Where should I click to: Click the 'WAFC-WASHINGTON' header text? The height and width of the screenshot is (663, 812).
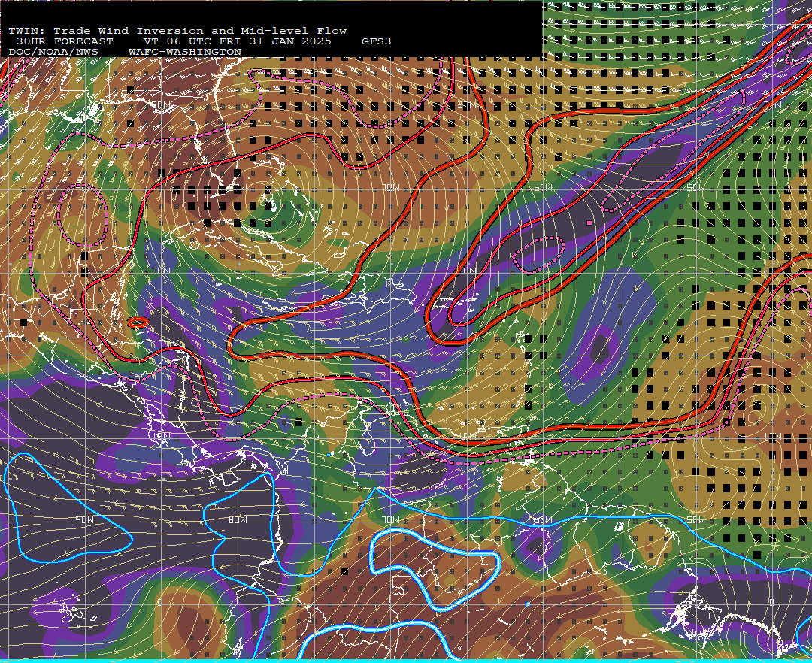click(185, 52)
